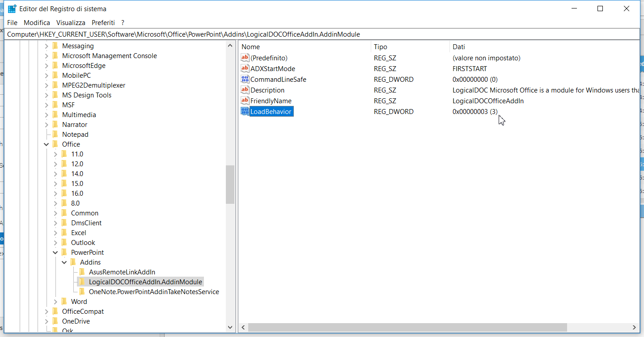This screenshot has height=337, width=644.
Task: Click the registry path address bar
Action: pos(322,34)
